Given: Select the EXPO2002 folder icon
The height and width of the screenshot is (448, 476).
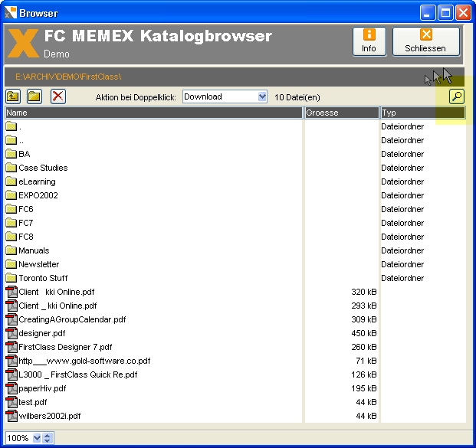Looking at the screenshot, I should (x=11, y=195).
